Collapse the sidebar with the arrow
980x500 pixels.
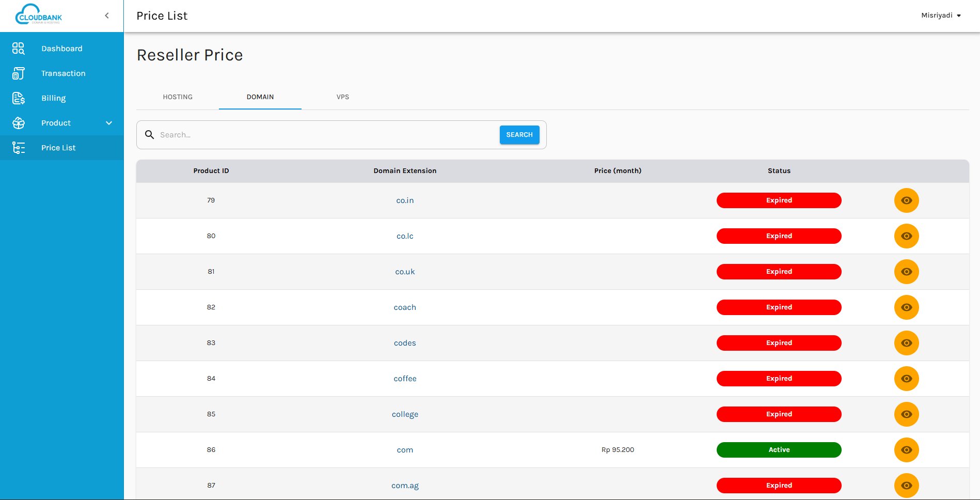click(107, 15)
